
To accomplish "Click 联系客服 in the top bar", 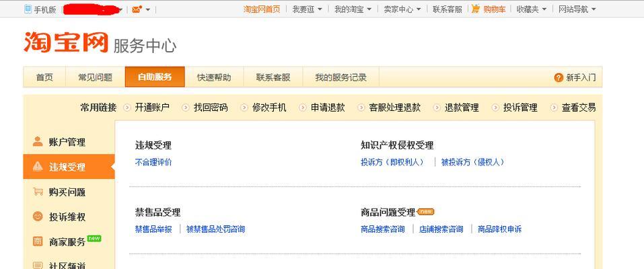I will pos(448,9).
